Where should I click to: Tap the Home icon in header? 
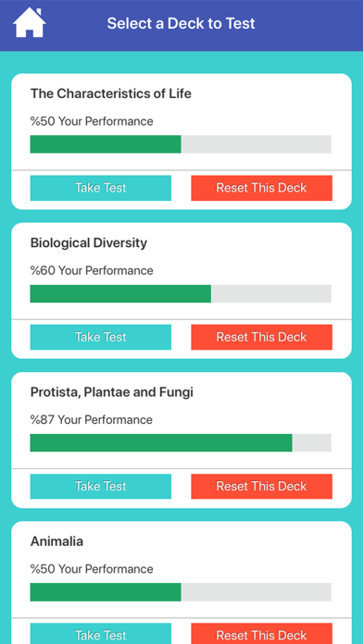(30, 22)
